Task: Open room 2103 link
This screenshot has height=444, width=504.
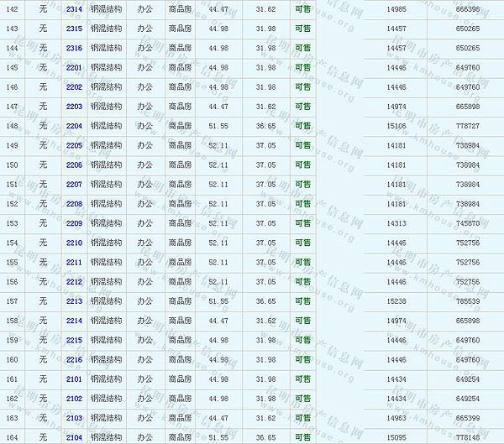Action: pyautogui.click(x=74, y=417)
